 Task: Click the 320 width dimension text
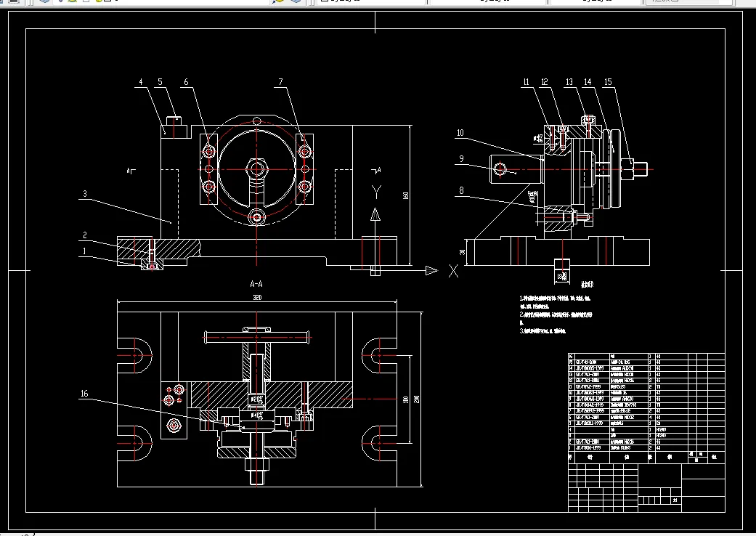tap(258, 297)
